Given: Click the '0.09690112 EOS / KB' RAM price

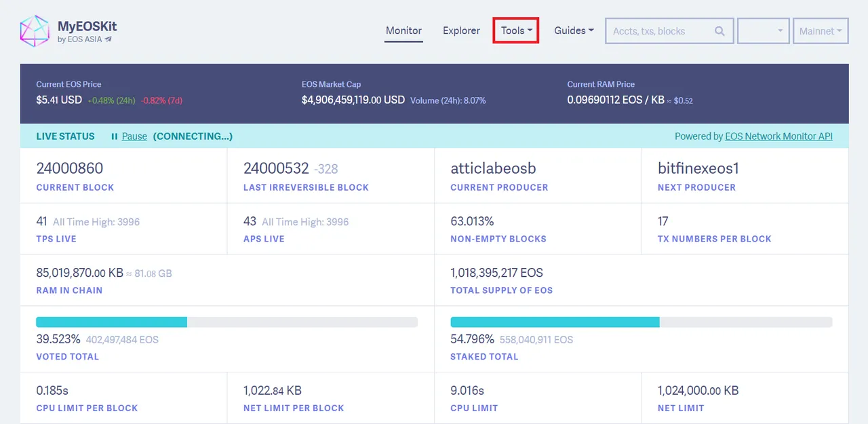Looking at the screenshot, I should [615, 100].
